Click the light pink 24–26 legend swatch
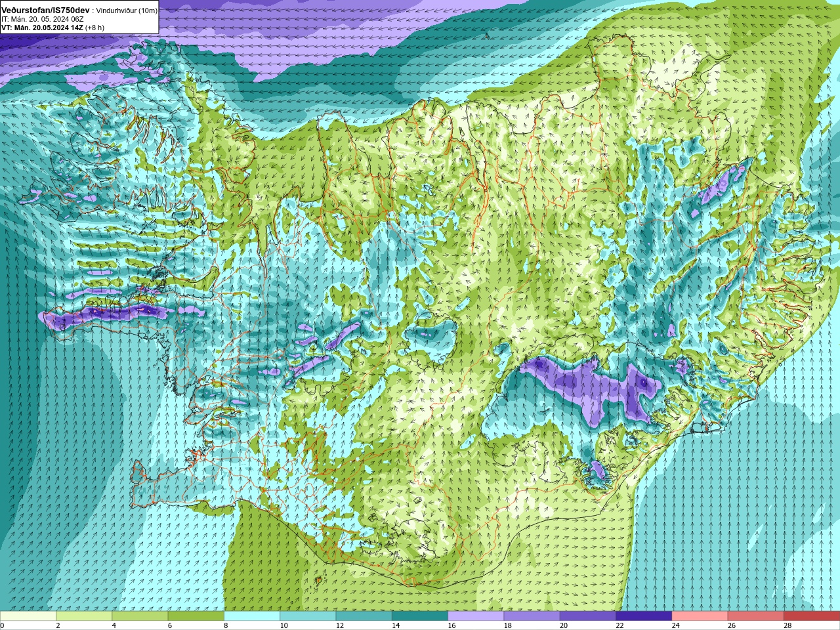The width and height of the screenshot is (840, 630). [700, 616]
